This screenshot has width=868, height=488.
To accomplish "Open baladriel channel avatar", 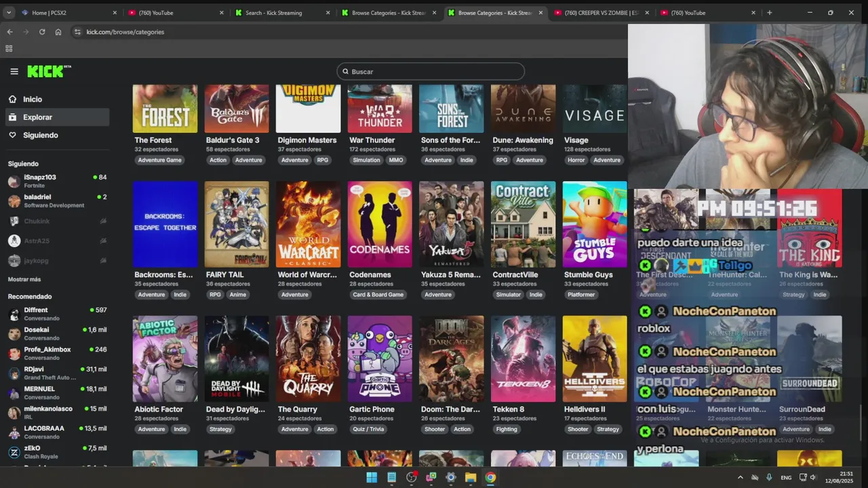I will pyautogui.click(x=14, y=201).
